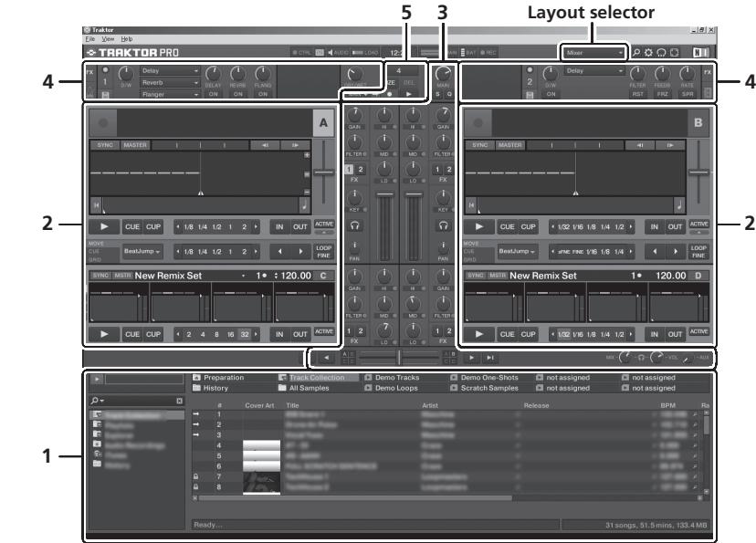
Task: Set loop OUT point on Deck B
Action: click(675, 226)
